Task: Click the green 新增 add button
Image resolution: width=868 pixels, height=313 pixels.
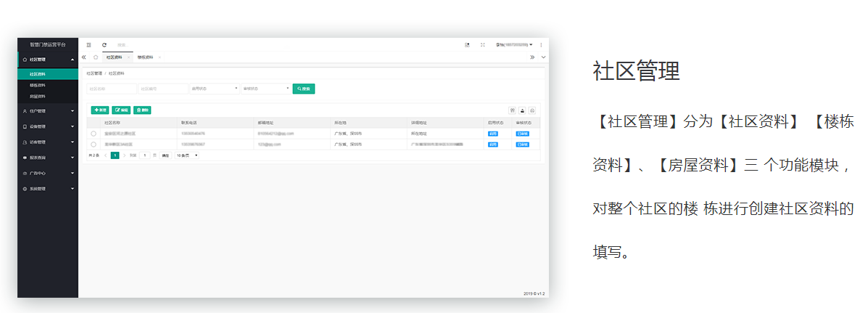Action: (x=100, y=110)
